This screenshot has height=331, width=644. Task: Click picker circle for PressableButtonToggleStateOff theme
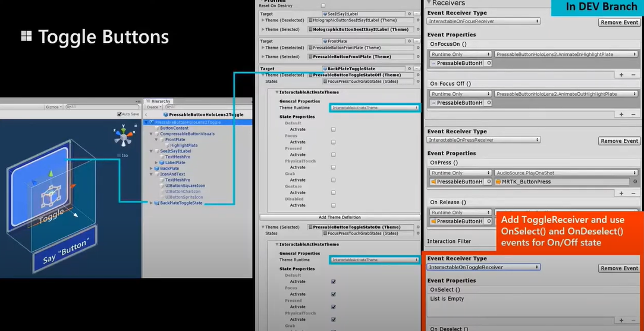[x=418, y=75]
